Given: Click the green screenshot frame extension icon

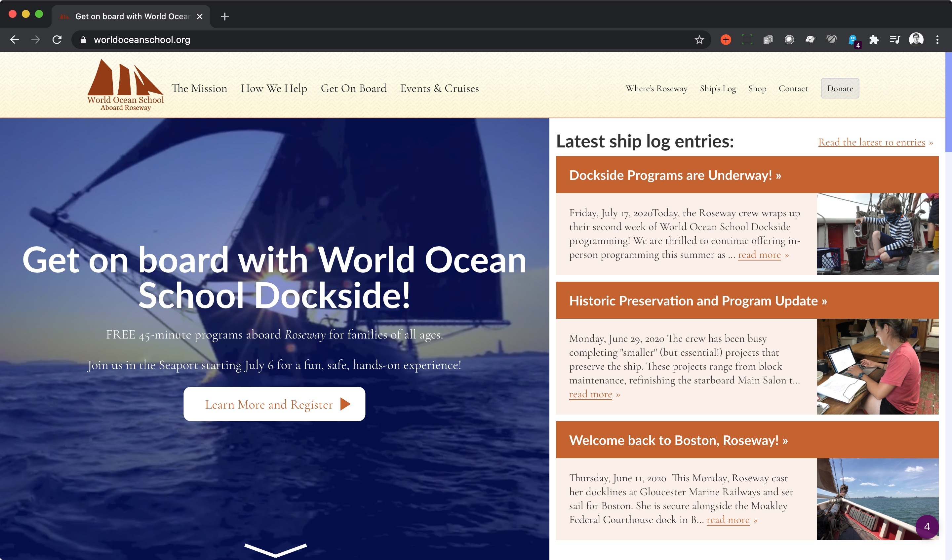Looking at the screenshot, I should [x=747, y=40].
